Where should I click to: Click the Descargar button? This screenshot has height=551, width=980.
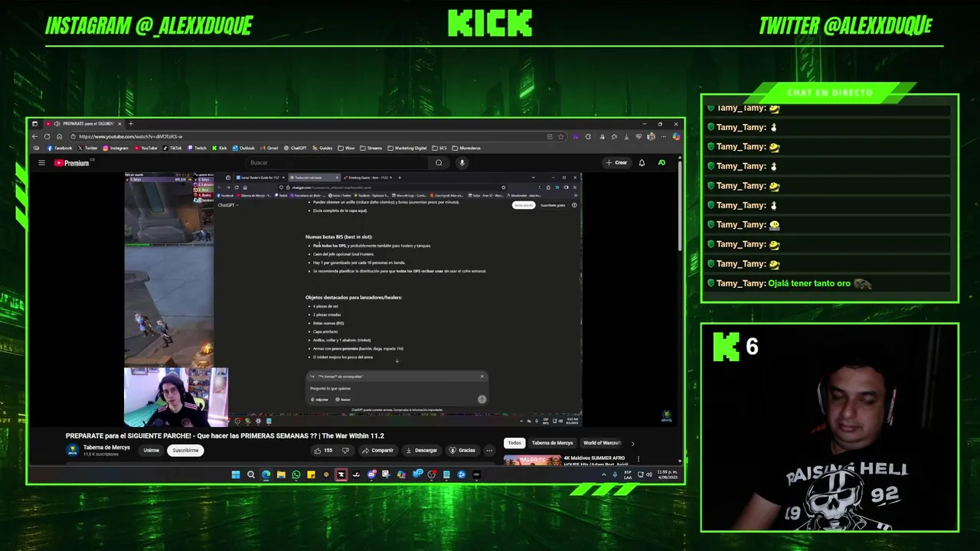click(x=421, y=450)
